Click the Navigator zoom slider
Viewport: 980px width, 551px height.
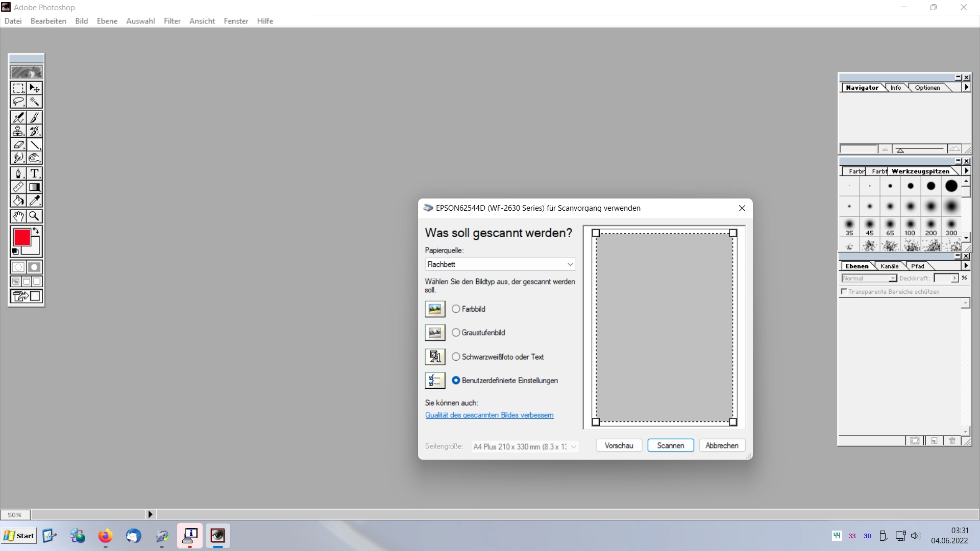(920, 149)
